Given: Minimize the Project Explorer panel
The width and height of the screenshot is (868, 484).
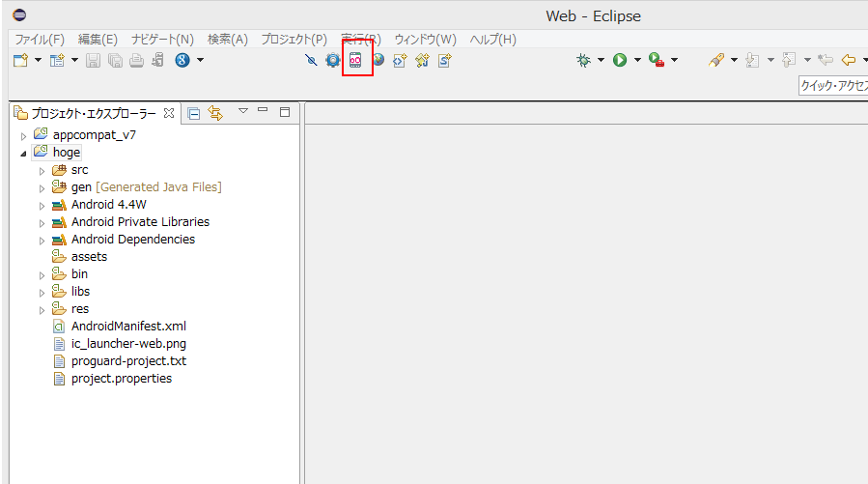Looking at the screenshot, I should 263,110.
